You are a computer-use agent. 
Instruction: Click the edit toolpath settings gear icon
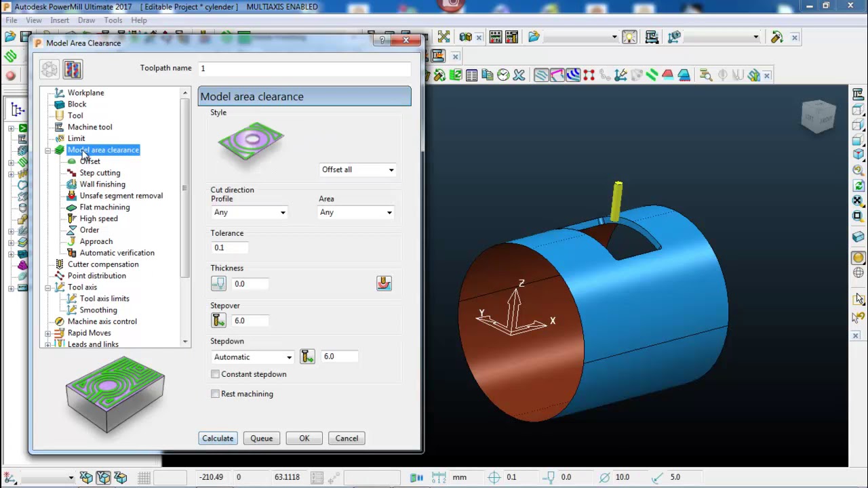(x=50, y=69)
